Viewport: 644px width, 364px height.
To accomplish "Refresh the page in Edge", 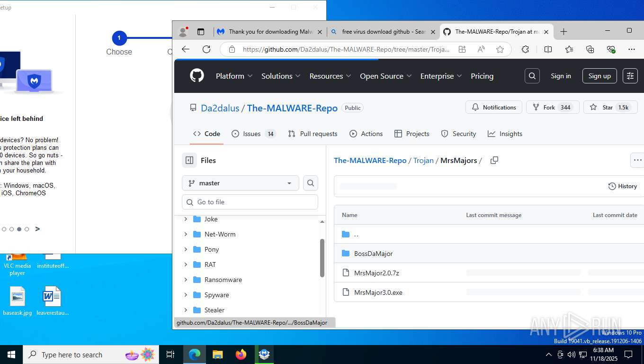I will pyautogui.click(x=206, y=49).
